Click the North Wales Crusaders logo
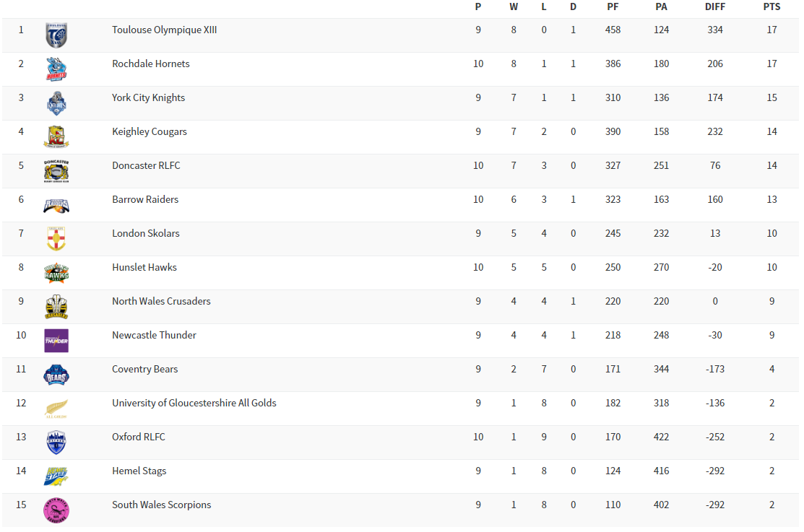This screenshot has height=532, width=804. pyautogui.click(x=56, y=306)
